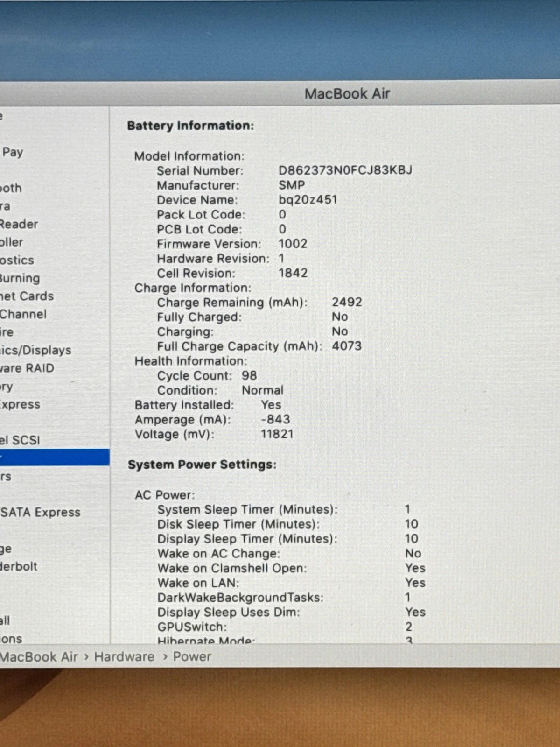Click the Cycle Count value 98
The image size is (560, 747).
[249, 375]
